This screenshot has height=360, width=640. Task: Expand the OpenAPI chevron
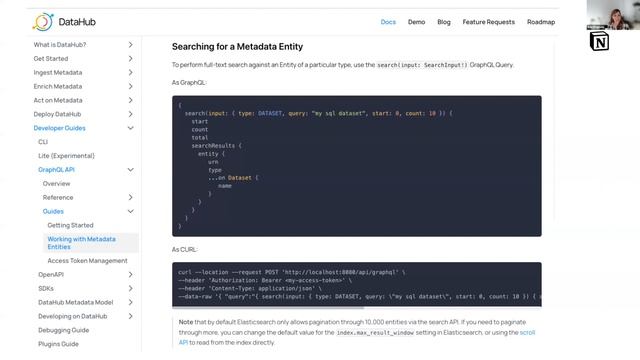click(130, 274)
